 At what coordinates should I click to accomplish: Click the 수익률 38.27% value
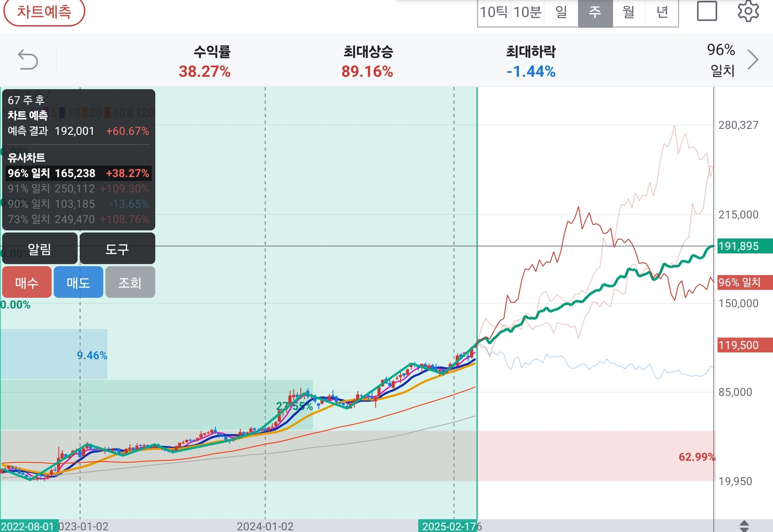pos(205,71)
